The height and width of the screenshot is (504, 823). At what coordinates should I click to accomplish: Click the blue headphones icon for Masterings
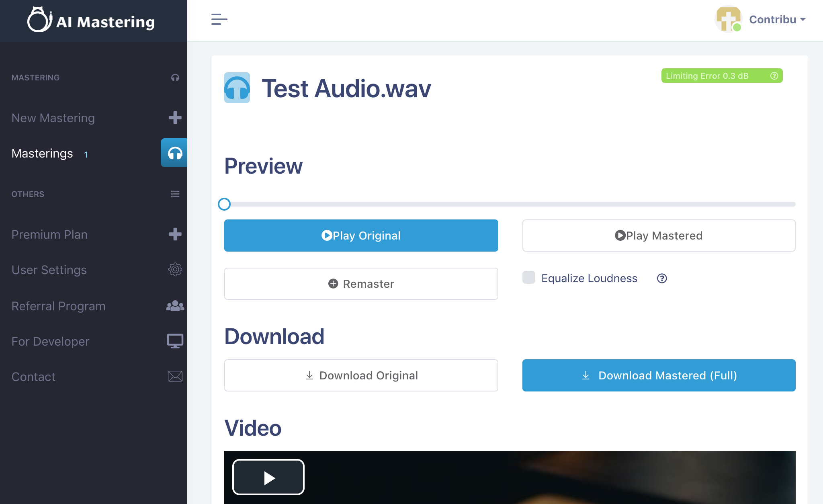tap(174, 153)
